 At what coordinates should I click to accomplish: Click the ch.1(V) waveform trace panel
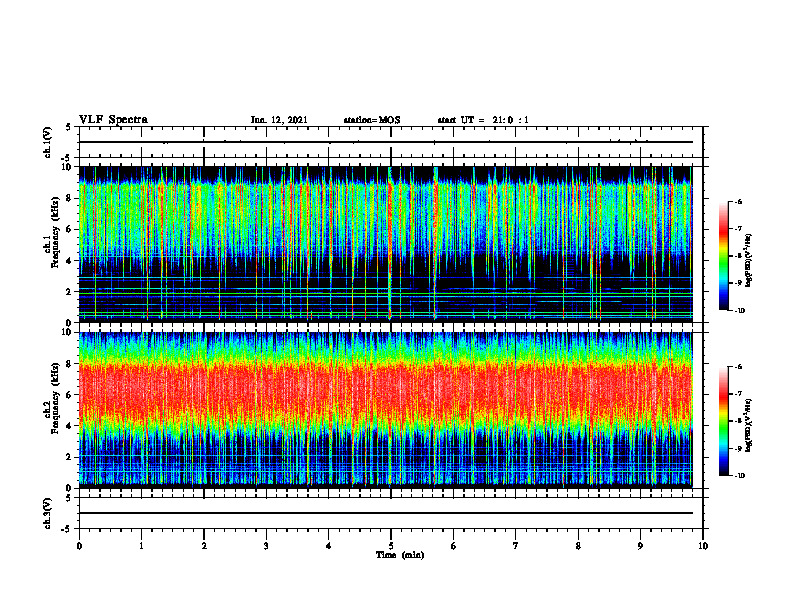pos(391,142)
